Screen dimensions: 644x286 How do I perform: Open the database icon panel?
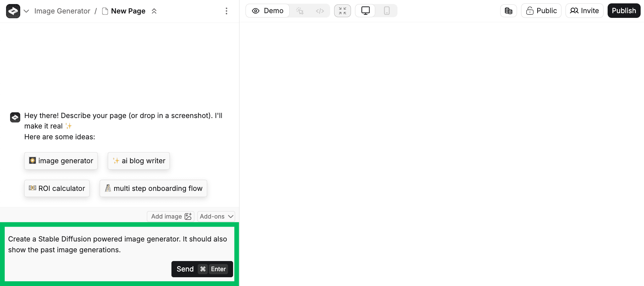[x=508, y=11]
